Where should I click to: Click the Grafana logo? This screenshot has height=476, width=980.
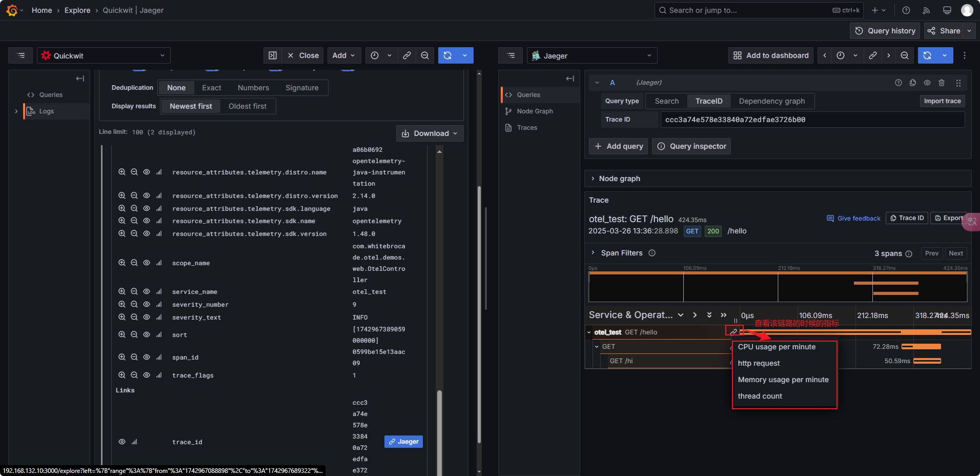coord(12,10)
